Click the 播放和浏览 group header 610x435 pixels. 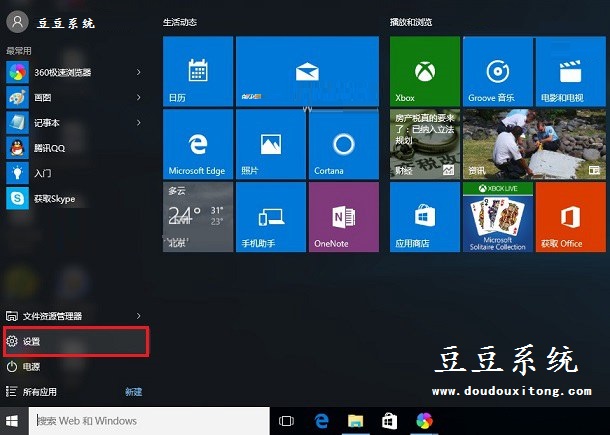[411, 22]
